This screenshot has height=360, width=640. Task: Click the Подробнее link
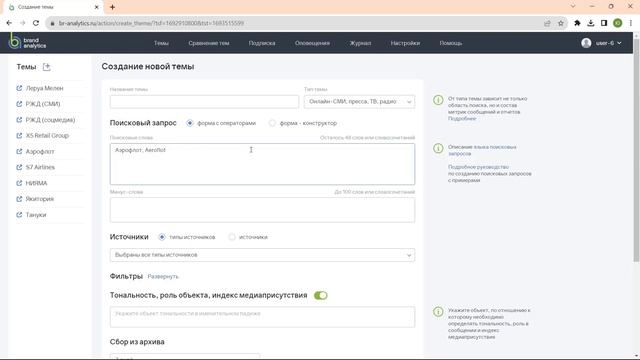click(x=462, y=118)
